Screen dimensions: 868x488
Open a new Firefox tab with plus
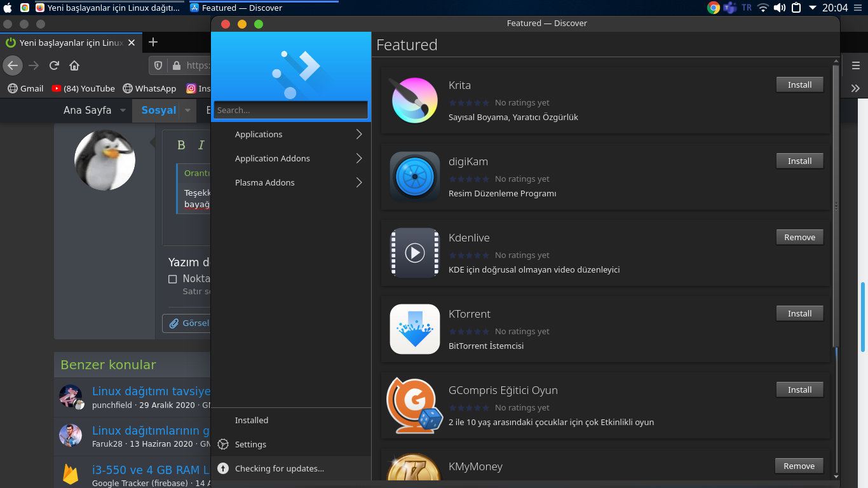point(153,43)
